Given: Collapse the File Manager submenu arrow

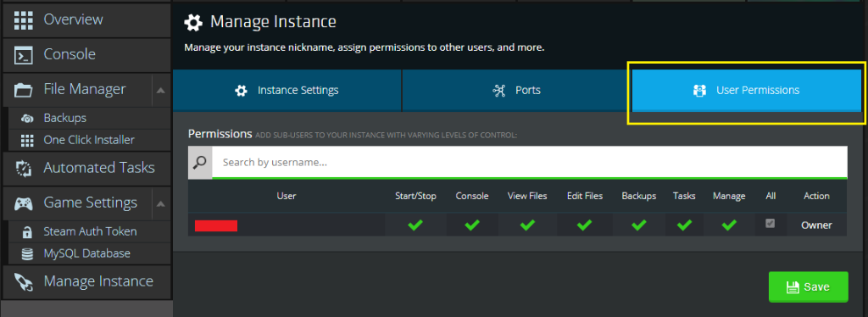Looking at the screenshot, I should 160,90.
